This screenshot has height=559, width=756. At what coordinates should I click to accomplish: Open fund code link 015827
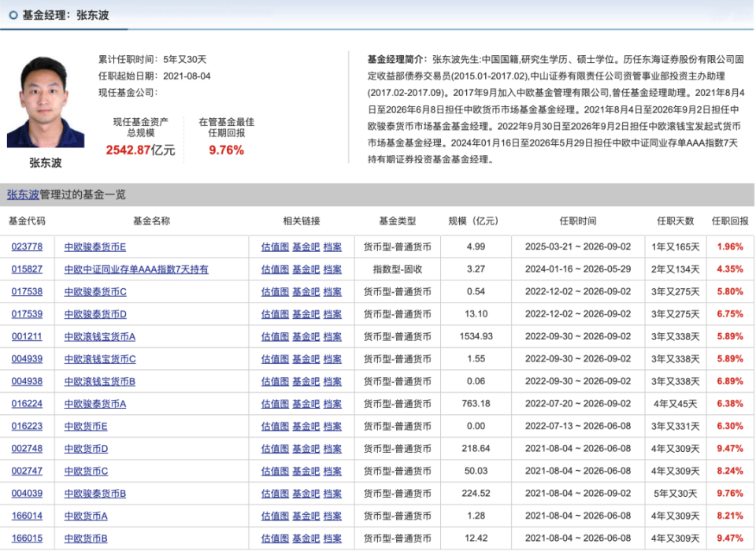[27, 269]
